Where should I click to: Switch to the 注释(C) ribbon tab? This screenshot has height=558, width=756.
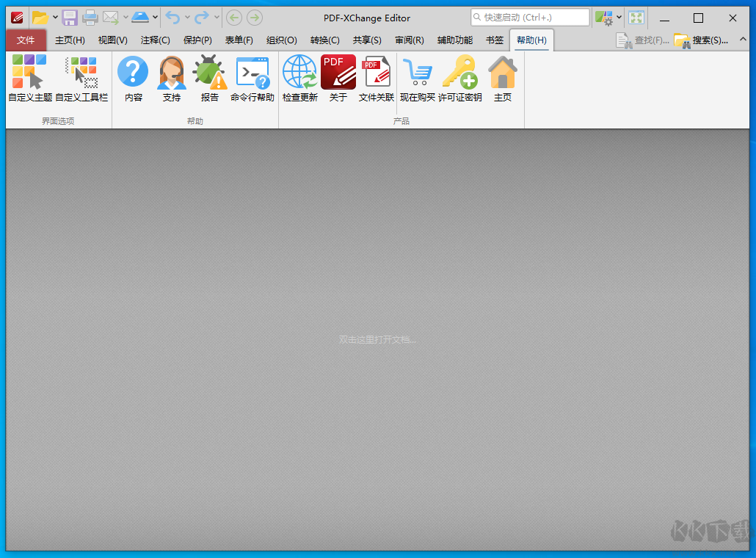click(155, 40)
